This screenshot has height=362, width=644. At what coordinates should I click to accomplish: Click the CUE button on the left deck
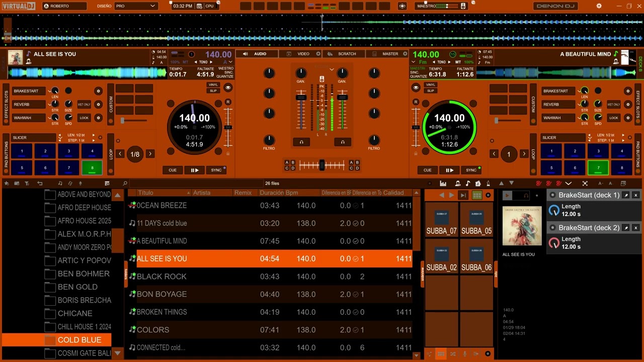click(173, 170)
